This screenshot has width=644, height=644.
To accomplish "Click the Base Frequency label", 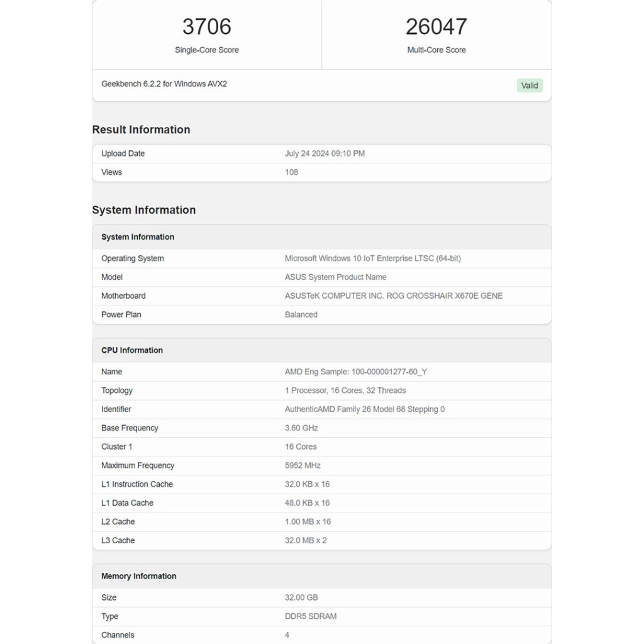I will point(130,428).
